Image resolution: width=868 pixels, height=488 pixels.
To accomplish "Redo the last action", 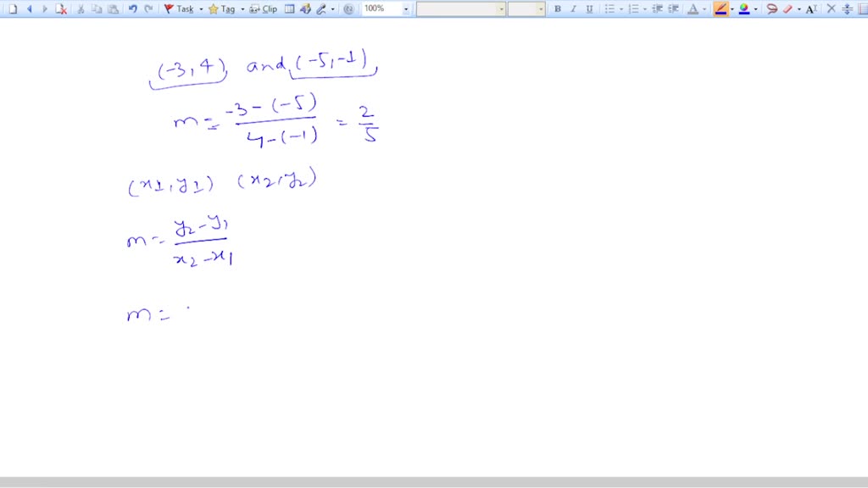I will pos(147,8).
